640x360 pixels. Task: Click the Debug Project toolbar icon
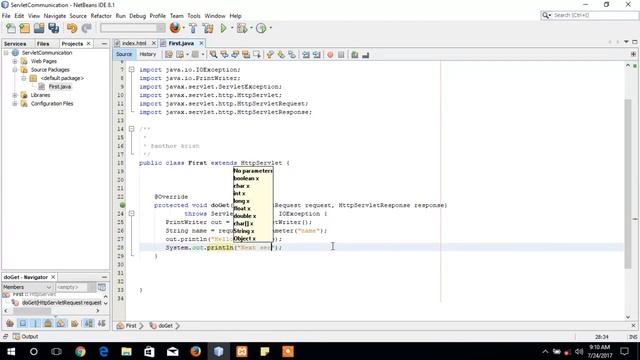coord(242,28)
